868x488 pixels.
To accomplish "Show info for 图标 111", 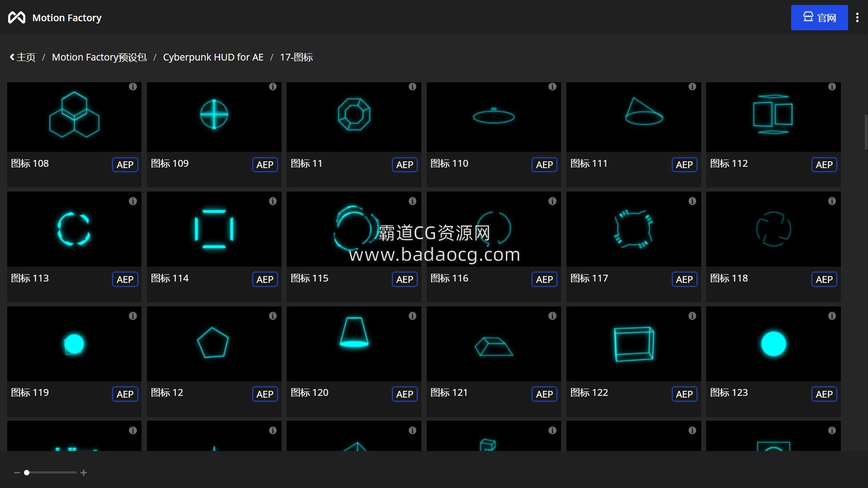I will pos(692,86).
